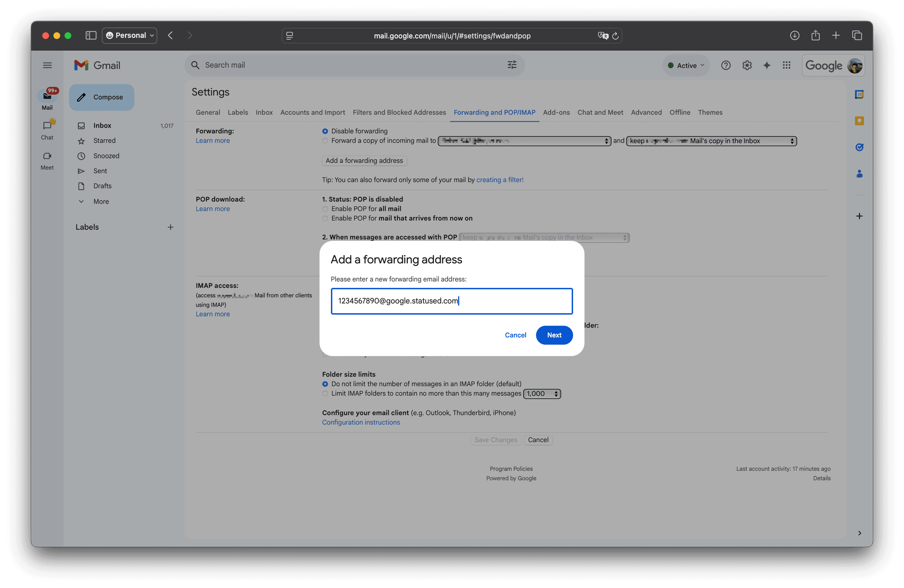This screenshot has height=588, width=904.
Task: Click Next in the forwarding dialog
Action: [554, 335]
